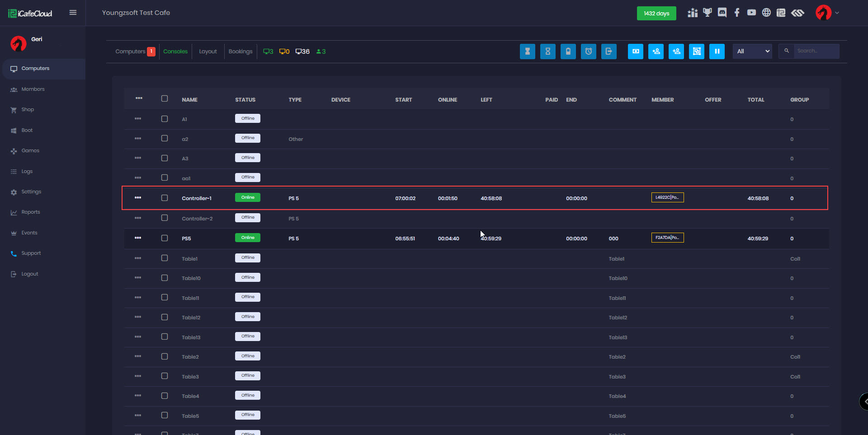
Task: Check the checkbox for Controller-1 row
Action: (165, 198)
